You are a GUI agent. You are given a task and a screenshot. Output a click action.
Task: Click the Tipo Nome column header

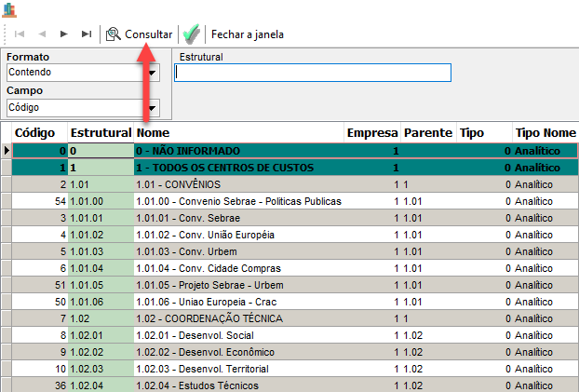click(x=545, y=133)
